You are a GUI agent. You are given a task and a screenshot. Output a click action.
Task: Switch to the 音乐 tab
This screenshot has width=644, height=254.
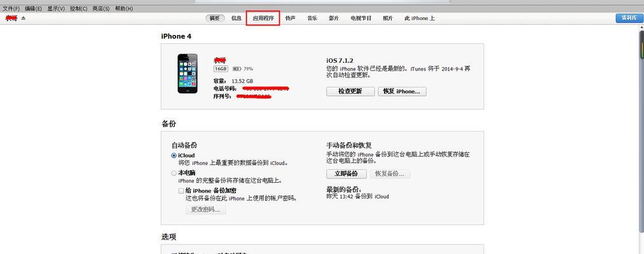(x=312, y=18)
